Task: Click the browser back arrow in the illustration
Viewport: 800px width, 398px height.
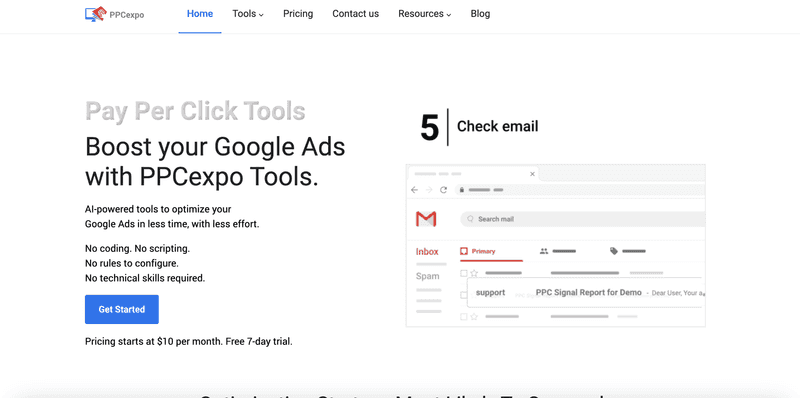Action: [414, 190]
